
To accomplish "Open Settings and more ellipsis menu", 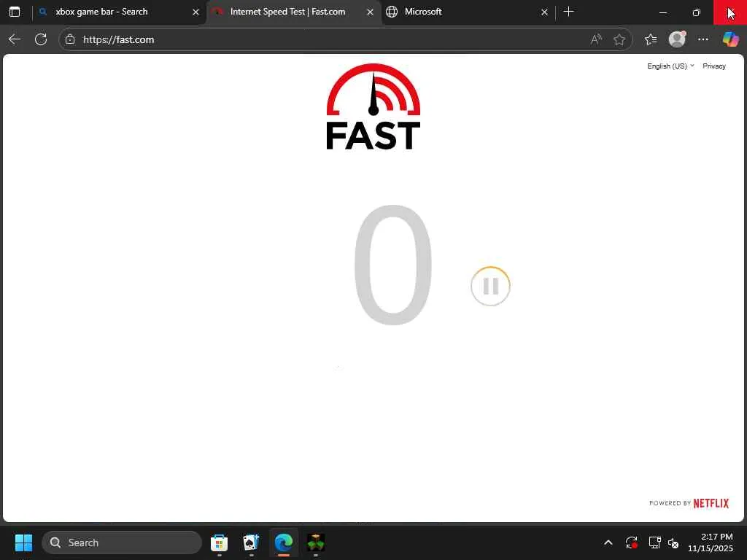I will pyautogui.click(x=703, y=39).
